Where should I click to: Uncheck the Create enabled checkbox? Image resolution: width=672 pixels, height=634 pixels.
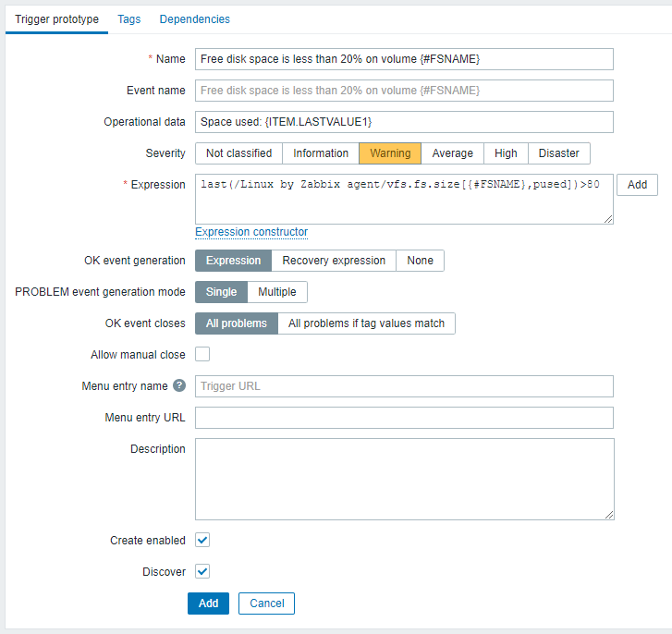[202, 540]
